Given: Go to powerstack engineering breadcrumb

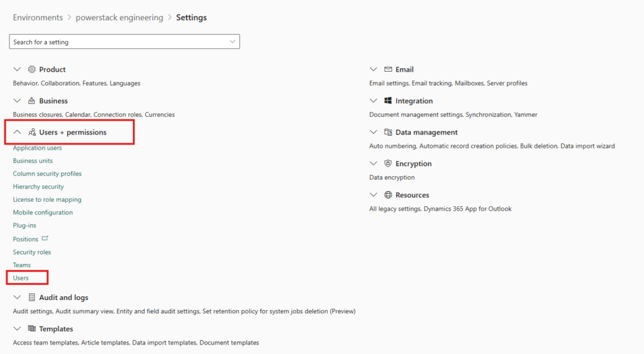Looking at the screenshot, I should [119, 18].
